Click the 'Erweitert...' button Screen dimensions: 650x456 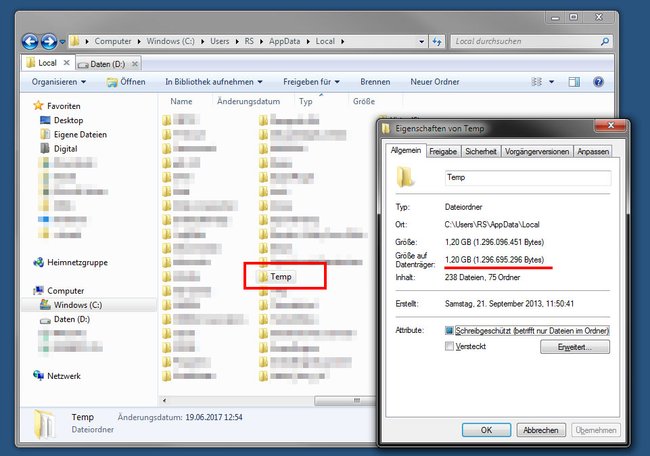[575, 347]
